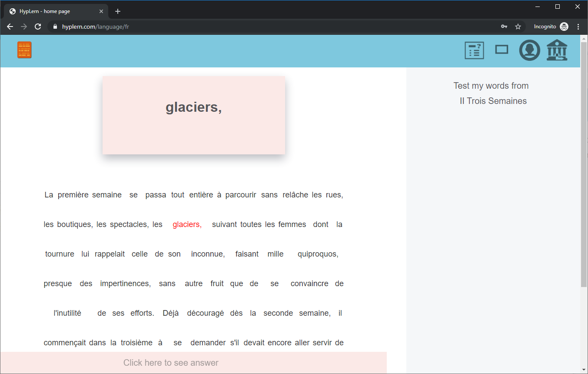
Task: Go back to the previous page
Action: (10, 27)
